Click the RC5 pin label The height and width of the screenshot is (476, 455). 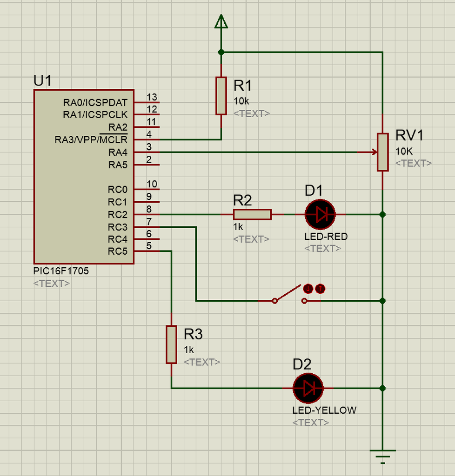click(118, 251)
